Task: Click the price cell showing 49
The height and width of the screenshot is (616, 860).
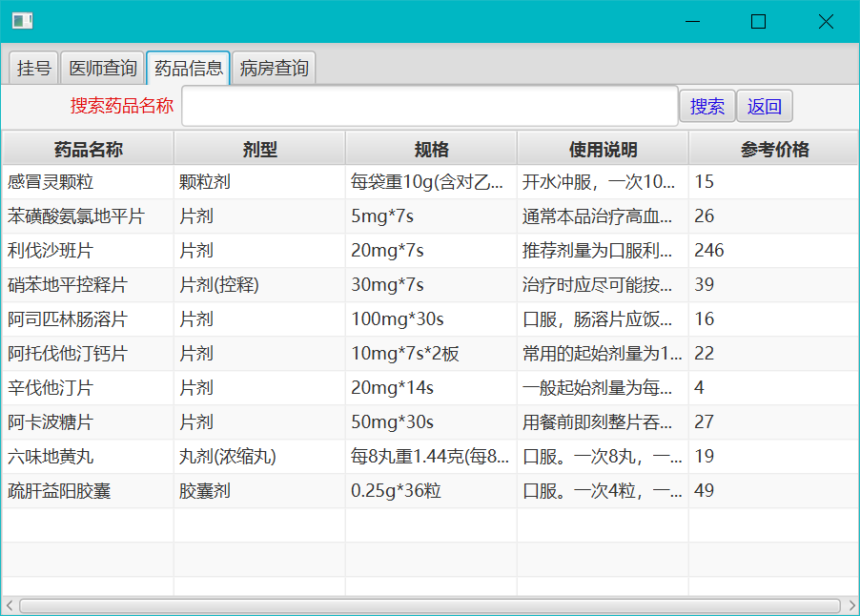Action: point(774,491)
